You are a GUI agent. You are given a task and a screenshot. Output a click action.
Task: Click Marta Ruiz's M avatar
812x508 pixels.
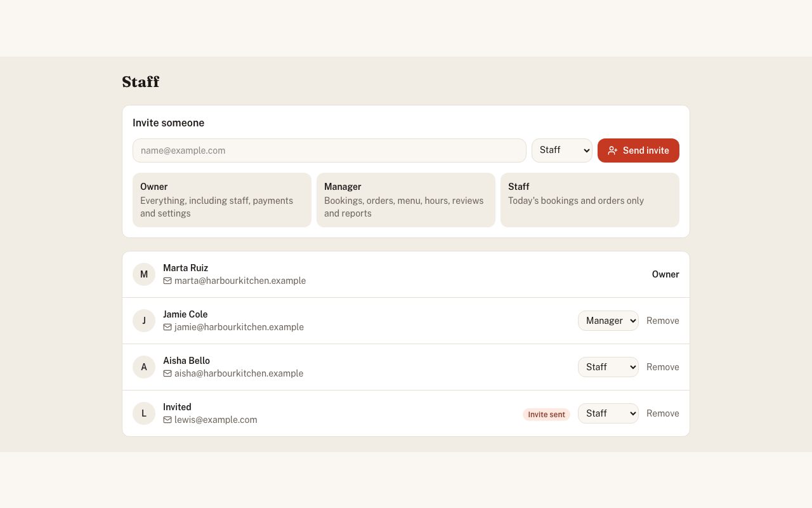[x=144, y=274]
